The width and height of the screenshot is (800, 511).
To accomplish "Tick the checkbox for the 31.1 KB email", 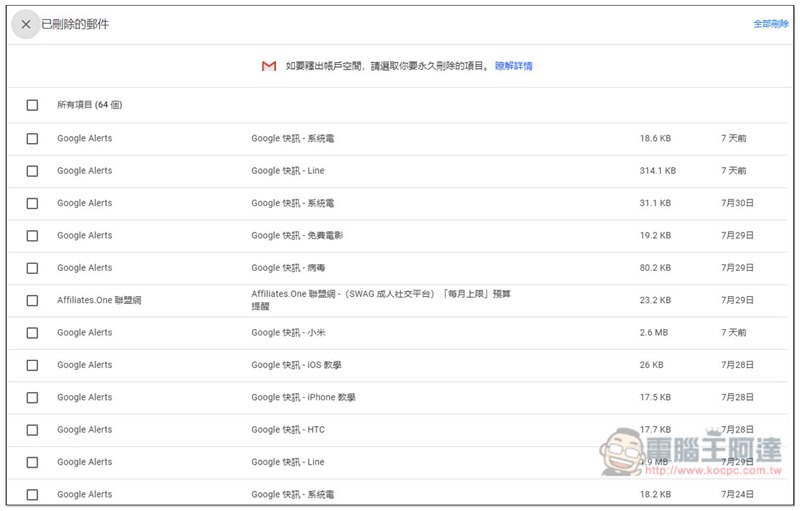I will (32, 203).
